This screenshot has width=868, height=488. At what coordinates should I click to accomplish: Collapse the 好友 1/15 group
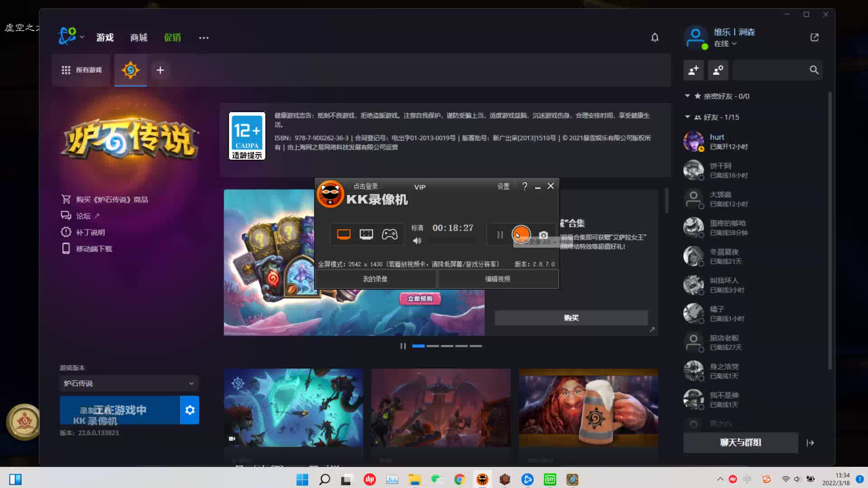[x=687, y=117]
